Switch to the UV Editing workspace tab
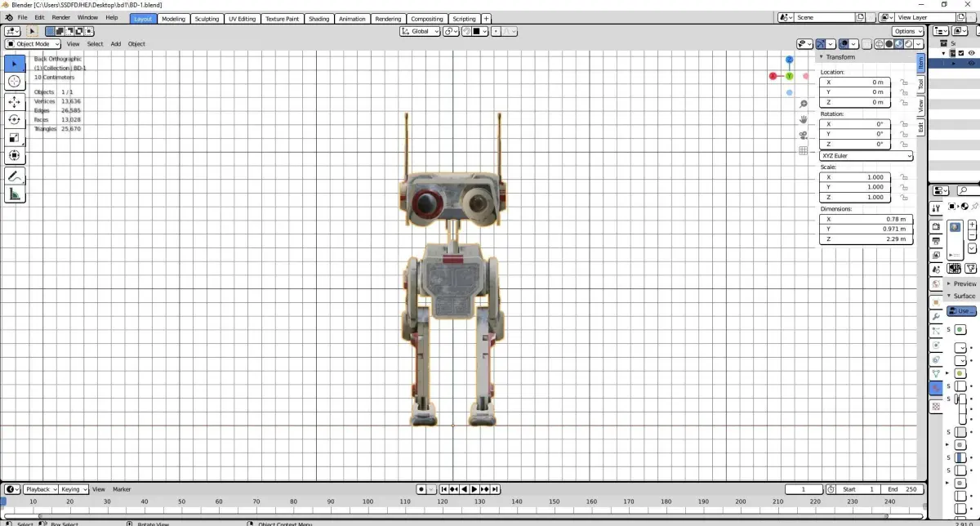 tap(242, 18)
